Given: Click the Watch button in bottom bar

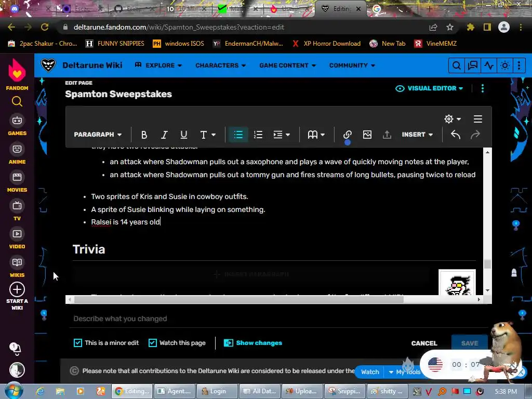Looking at the screenshot, I should pos(369,372).
